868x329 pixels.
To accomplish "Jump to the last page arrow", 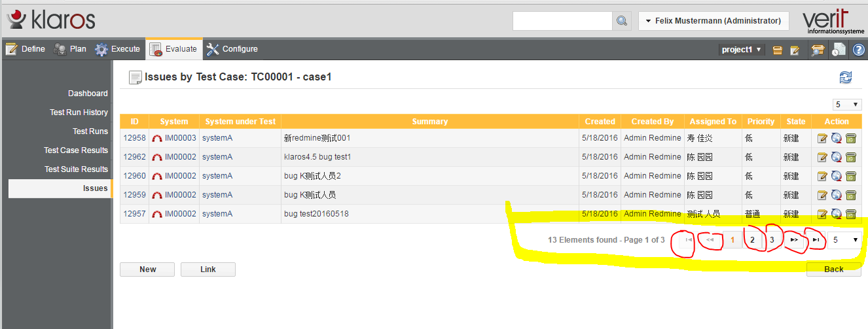I will pyautogui.click(x=816, y=240).
